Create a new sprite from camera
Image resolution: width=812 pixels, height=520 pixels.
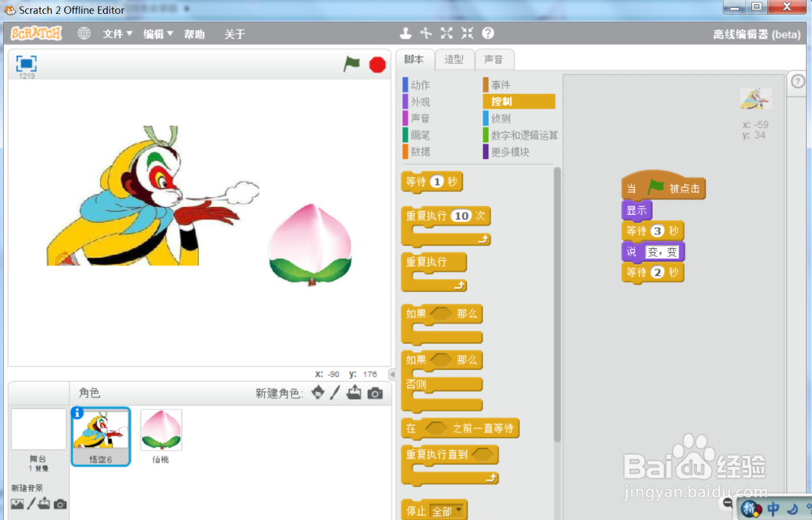coord(375,393)
